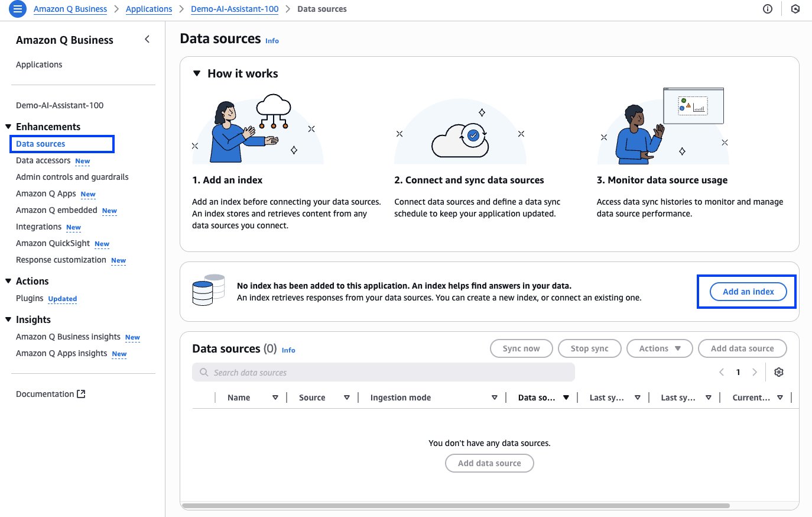Click the Add an index button
812x517 pixels.
748,292
